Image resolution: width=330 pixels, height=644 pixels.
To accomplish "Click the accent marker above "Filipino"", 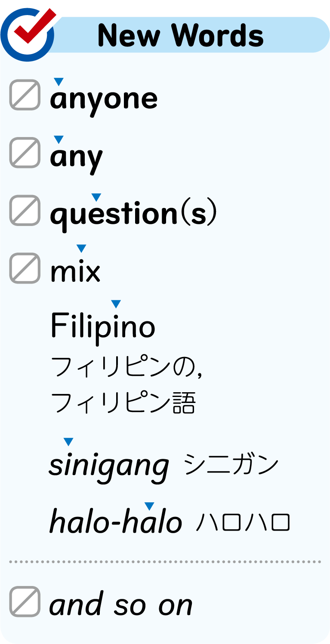I will click(116, 304).
